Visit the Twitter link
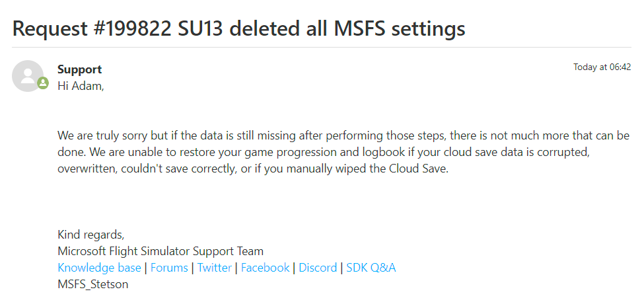Viewport: 644px width, 308px height. 215,268
